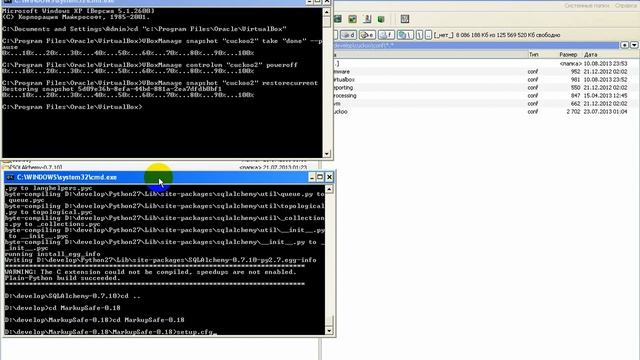Click the 'Plain-Python build succeeded.' console line
Viewport: 640px width, 360px height.
62,278
